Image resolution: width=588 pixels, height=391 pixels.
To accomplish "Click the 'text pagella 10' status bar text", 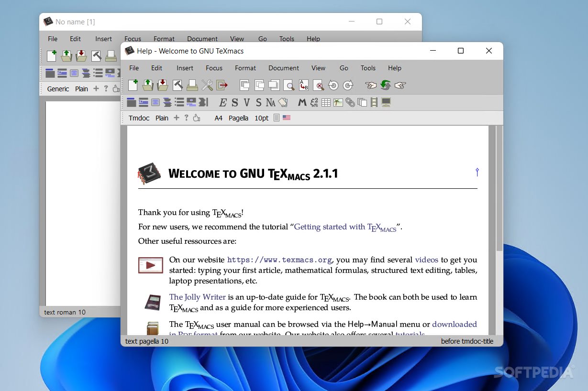I will point(147,341).
